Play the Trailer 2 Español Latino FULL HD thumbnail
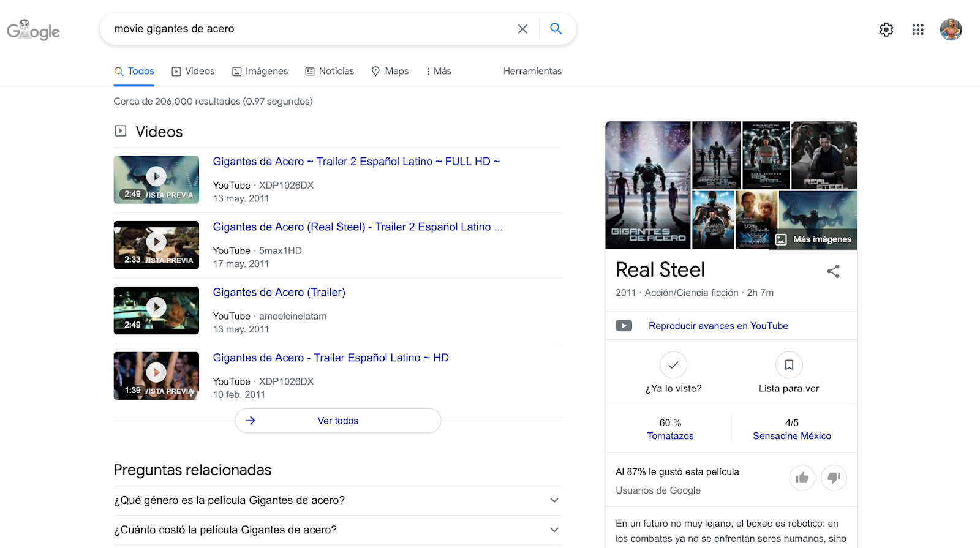 [156, 179]
